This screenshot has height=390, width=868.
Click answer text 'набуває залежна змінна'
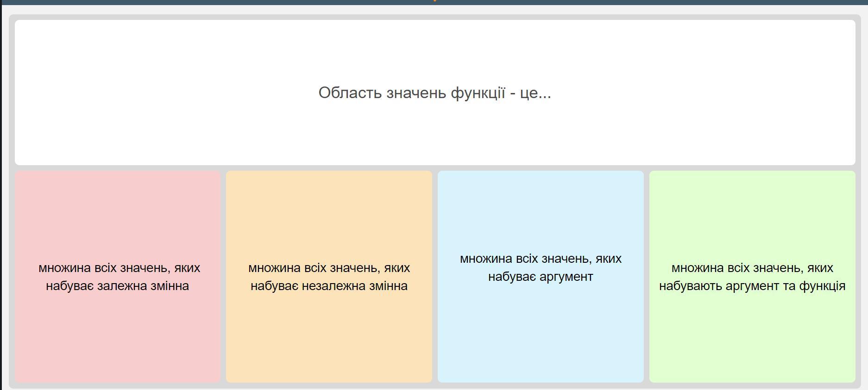point(117,286)
